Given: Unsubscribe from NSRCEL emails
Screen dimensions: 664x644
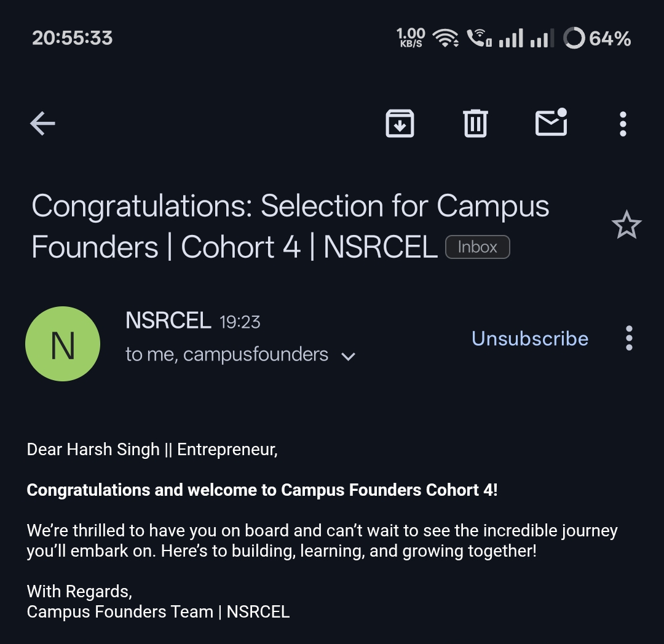Looking at the screenshot, I should [529, 338].
